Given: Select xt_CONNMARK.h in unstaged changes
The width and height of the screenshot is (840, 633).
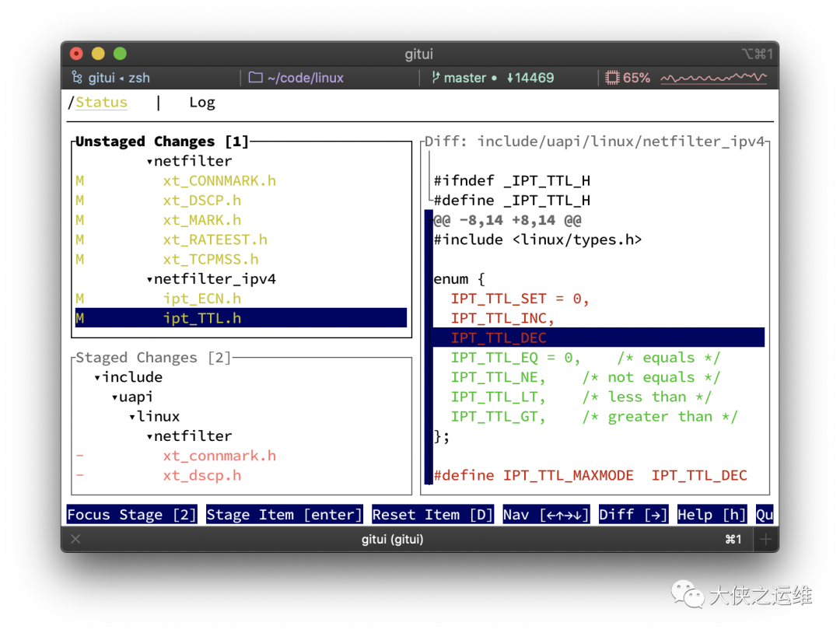Looking at the screenshot, I should [219, 181].
